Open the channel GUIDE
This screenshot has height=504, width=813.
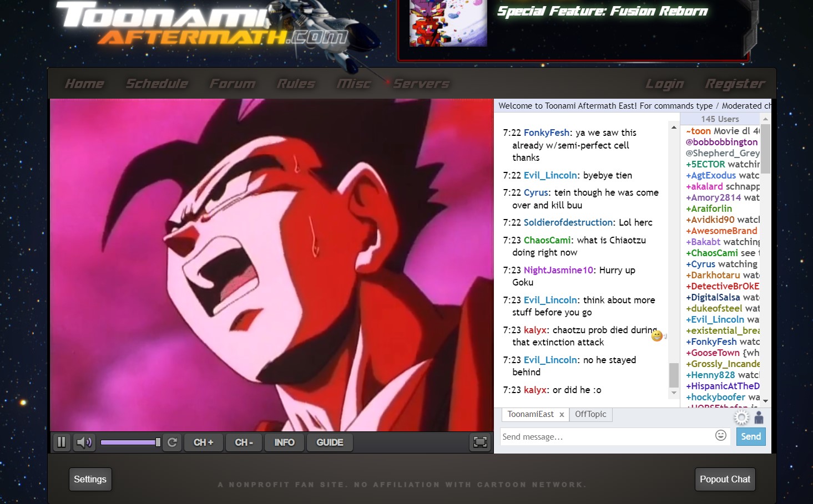330,442
